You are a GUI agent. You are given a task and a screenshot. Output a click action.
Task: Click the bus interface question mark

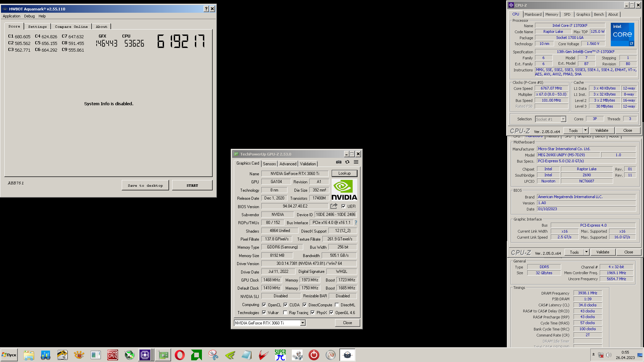[x=356, y=223]
